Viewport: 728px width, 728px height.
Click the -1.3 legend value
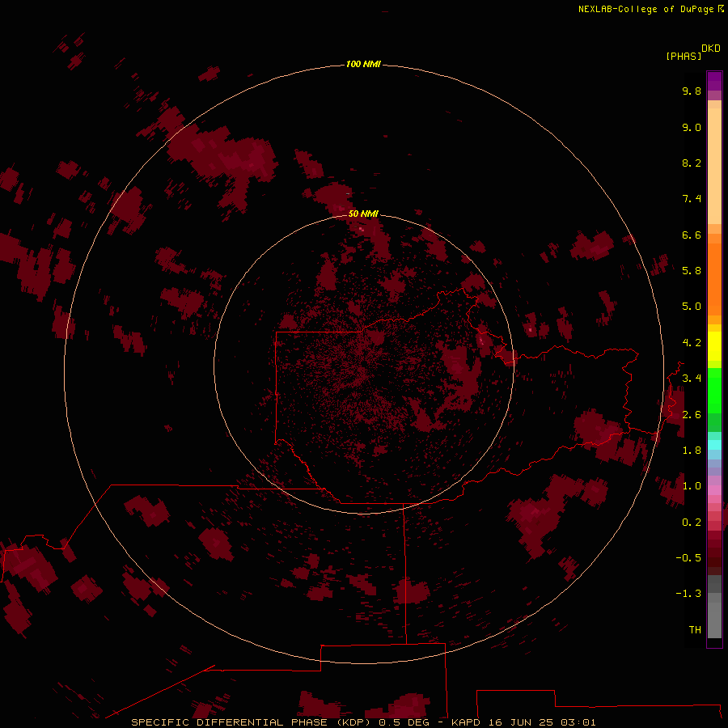[688, 594]
